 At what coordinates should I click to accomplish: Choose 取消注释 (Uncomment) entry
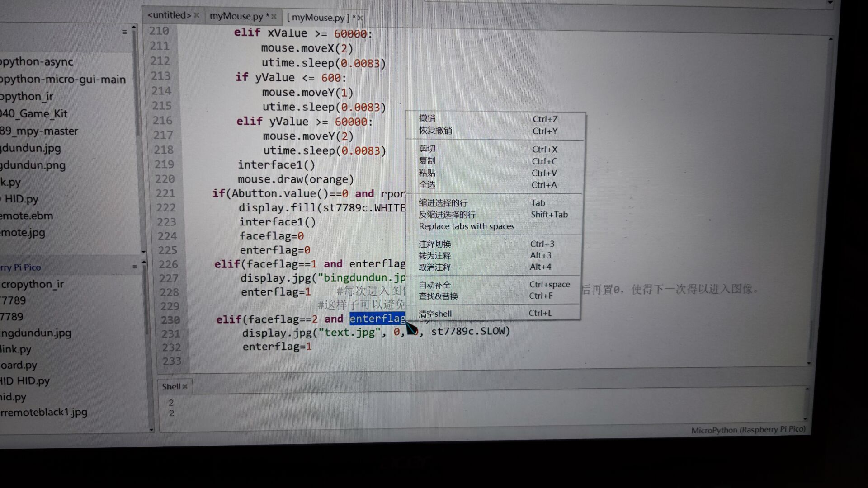493,267
